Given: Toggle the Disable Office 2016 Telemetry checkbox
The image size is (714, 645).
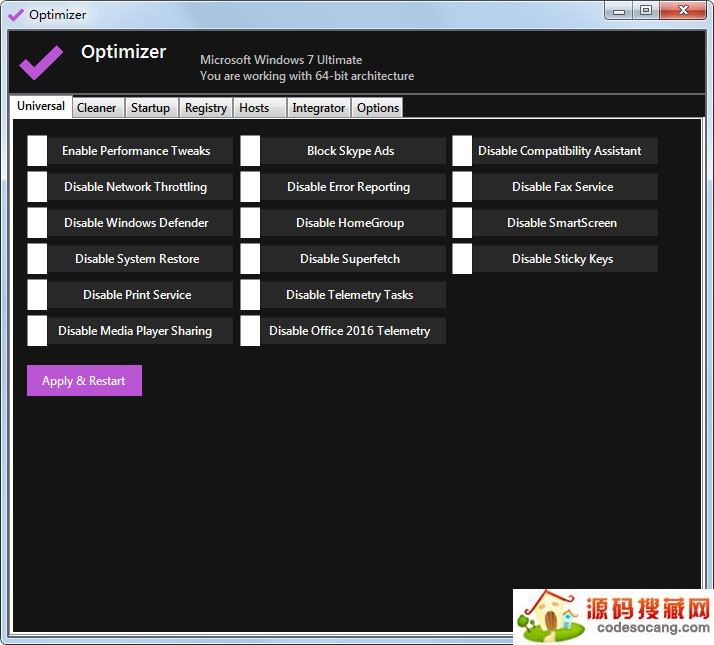Looking at the screenshot, I should click(x=250, y=331).
